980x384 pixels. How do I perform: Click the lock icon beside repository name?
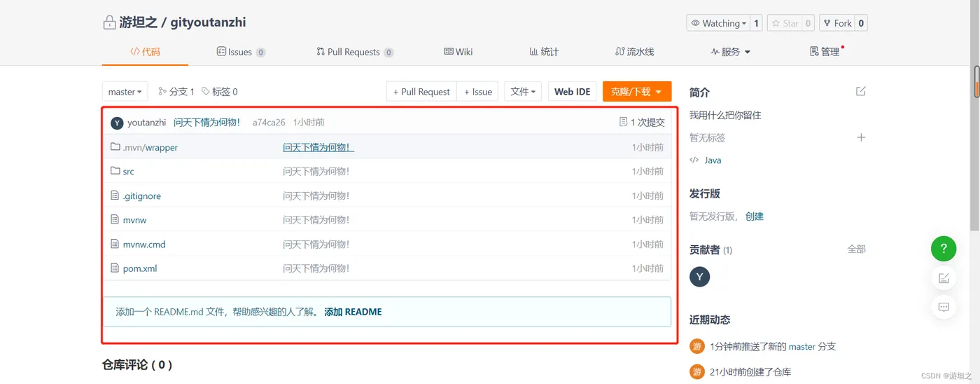(x=109, y=22)
